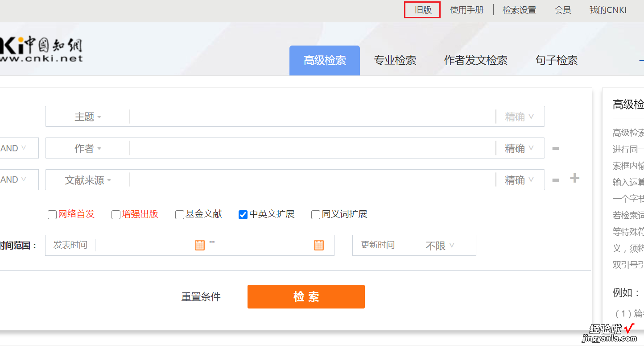
Task: Open the 我的CNKI link
Action: (608, 10)
